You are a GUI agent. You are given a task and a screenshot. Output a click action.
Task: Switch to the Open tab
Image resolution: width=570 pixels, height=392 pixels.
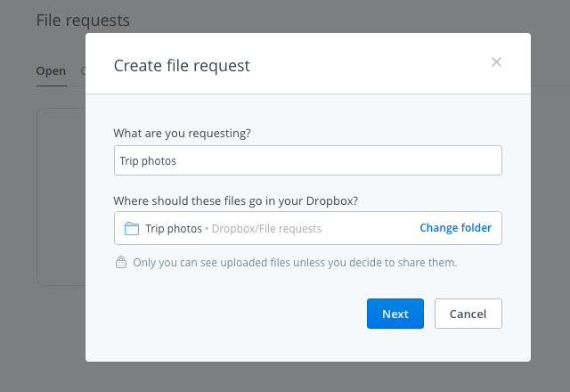(x=51, y=71)
